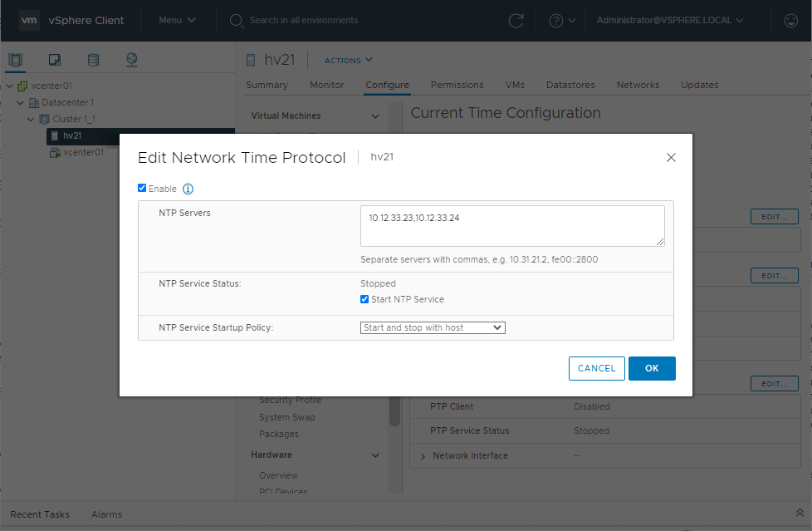This screenshot has width=812, height=531.
Task: Open the Administrator@VSPHERE.LOCAL user dropdown
Action: (x=669, y=20)
